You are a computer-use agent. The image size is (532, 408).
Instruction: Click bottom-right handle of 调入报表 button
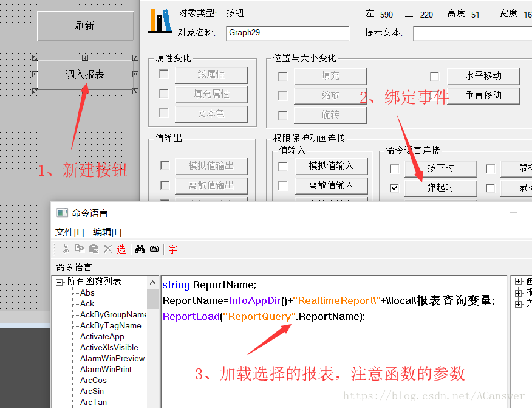pos(135,91)
